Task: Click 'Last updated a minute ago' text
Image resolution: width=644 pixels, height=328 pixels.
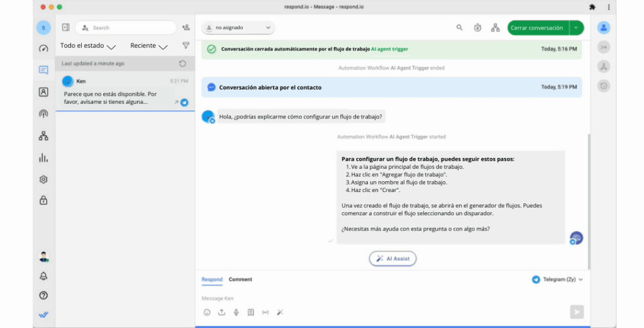Action: pyautogui.click(x=93, y=64)
